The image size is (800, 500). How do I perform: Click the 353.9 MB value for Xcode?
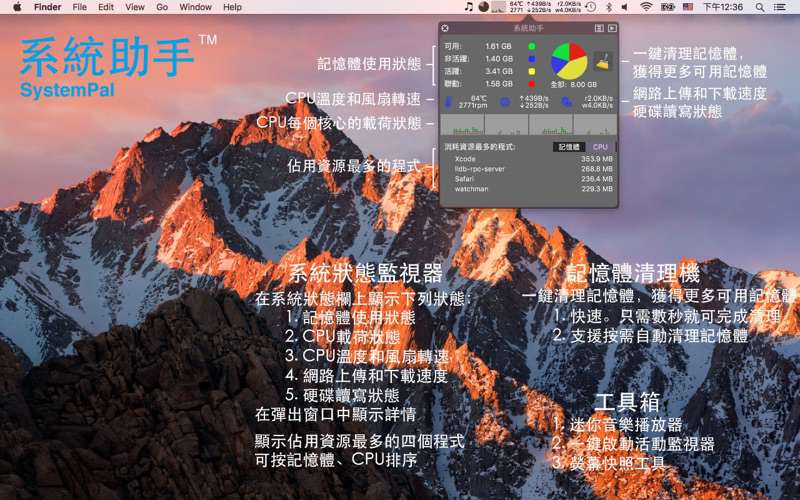[x=597, y=159]
